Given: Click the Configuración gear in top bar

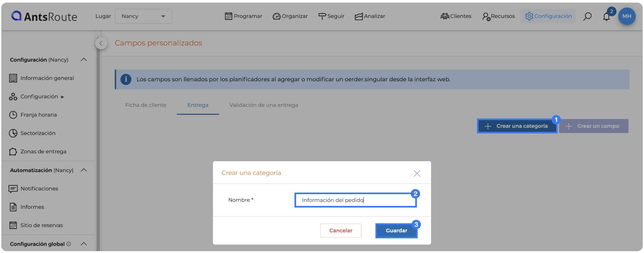Looking at the screenshot, I should pos(548,16).
